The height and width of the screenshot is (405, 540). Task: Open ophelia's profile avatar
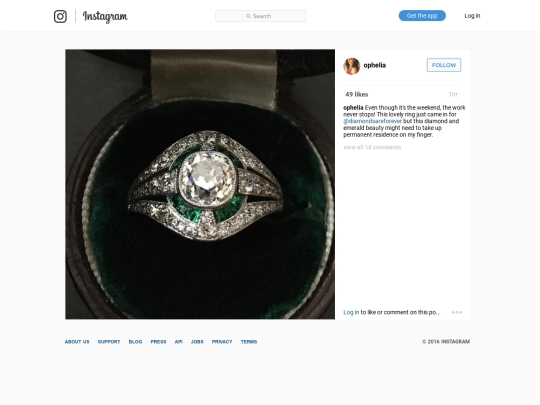(351, 66)
